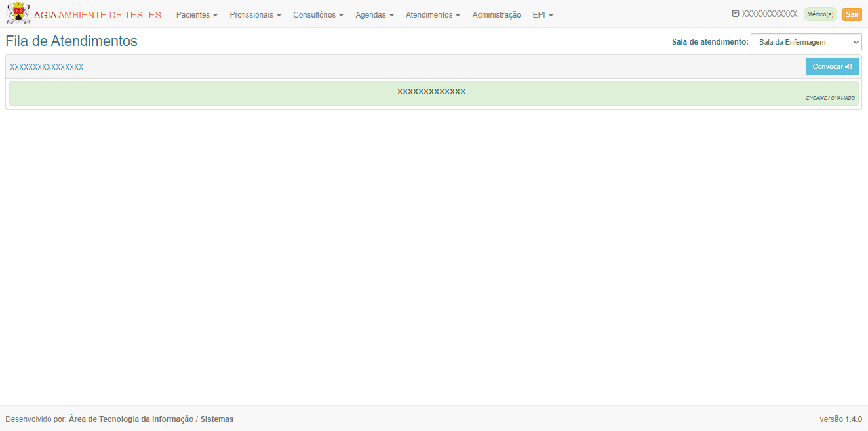Click the user icon beside the username
Screen dimensions: 868x431
[x=736, y=14]
